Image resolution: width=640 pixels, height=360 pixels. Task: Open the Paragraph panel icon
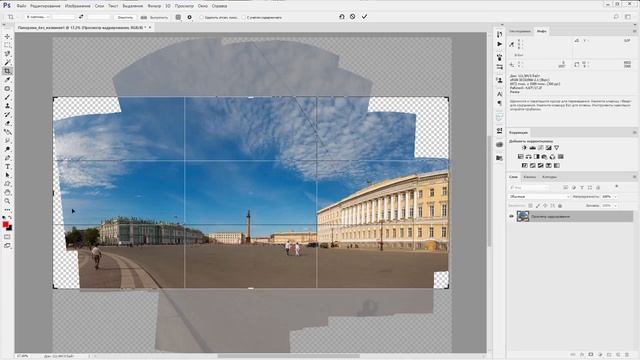point(500,103)
